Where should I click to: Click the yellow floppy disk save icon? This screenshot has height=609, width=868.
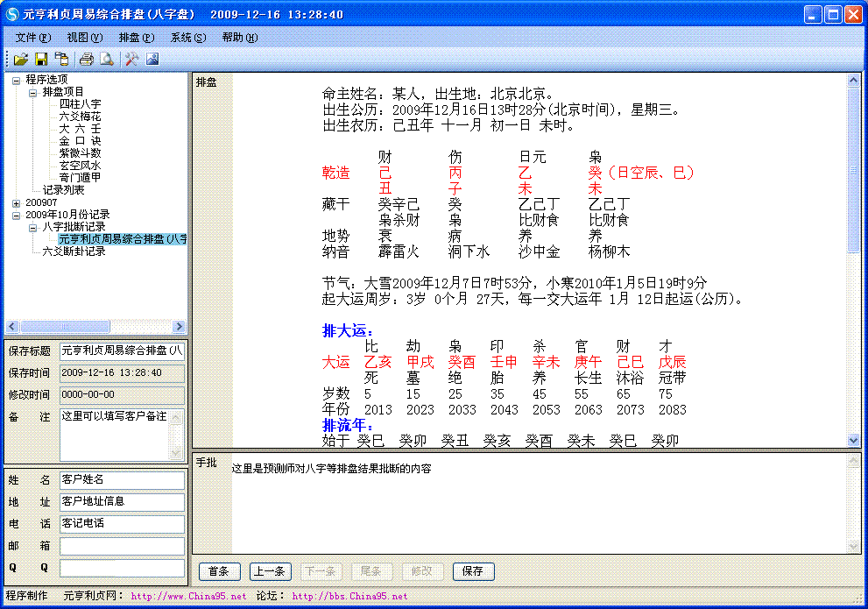click(41, 59)
